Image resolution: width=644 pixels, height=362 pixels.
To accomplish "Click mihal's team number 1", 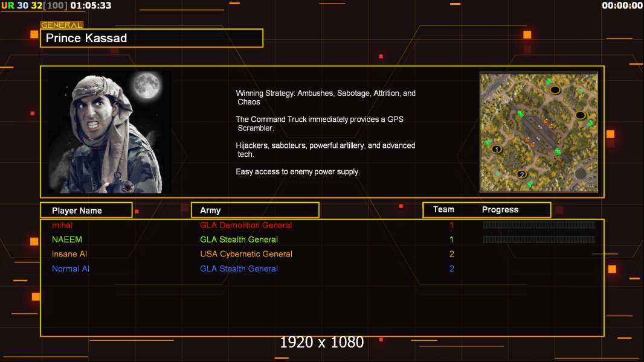I will pyautogui.click(x=451, y=225).
